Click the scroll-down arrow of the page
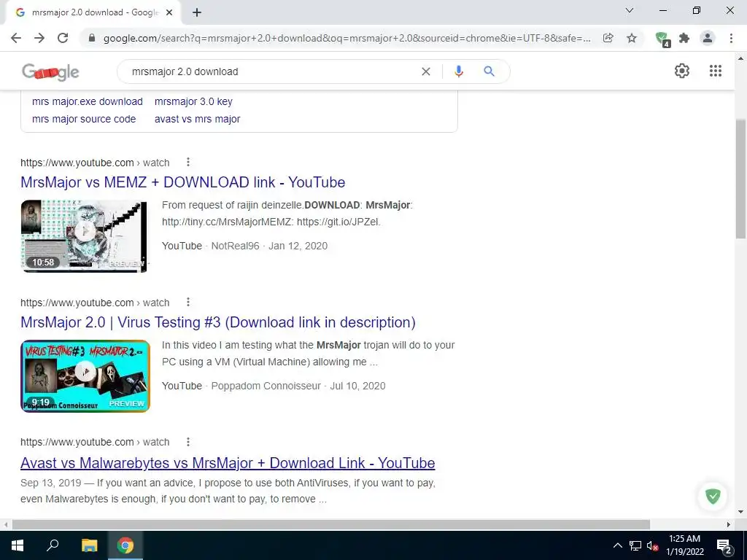This screenshot has width=747, height=560. (740, 513)
